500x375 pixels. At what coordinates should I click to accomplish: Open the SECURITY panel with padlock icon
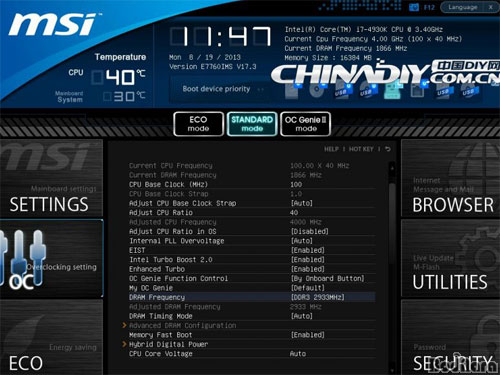click(x=451, y=337)
